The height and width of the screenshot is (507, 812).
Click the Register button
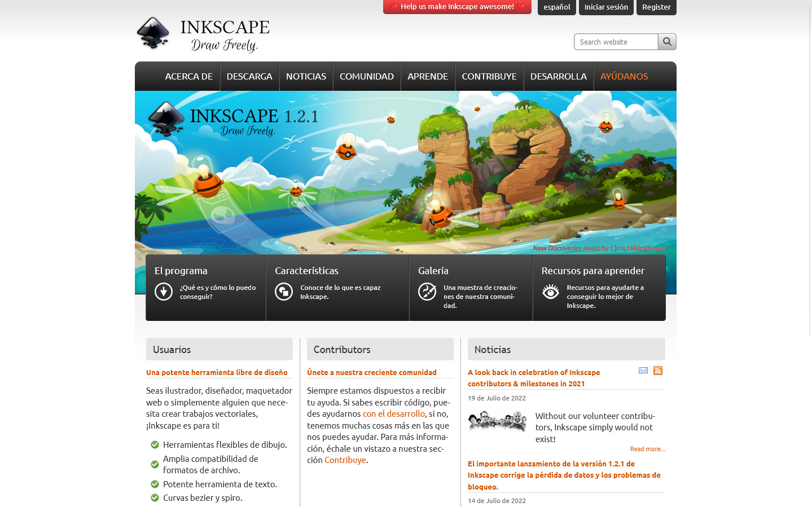656,7
